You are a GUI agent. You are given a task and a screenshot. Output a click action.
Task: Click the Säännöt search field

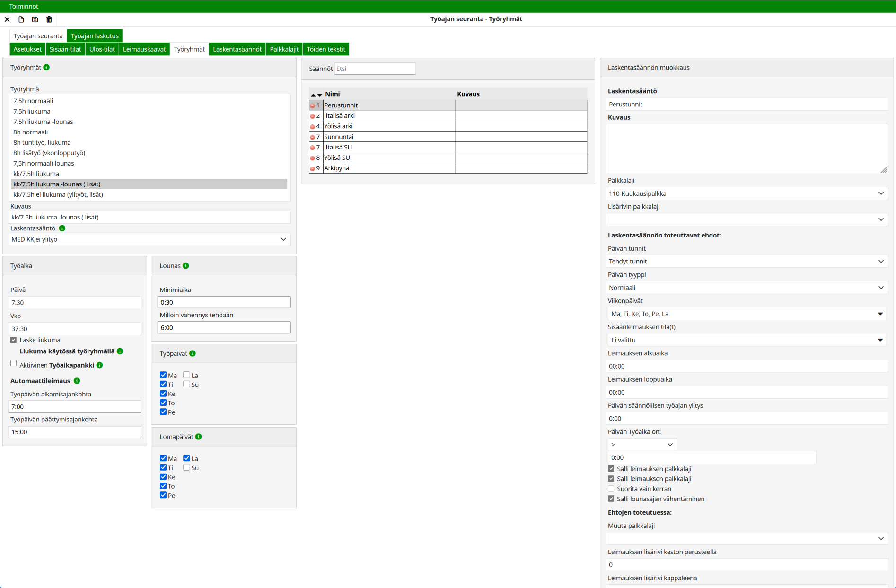pyautogui.click(x=375, y=69)
